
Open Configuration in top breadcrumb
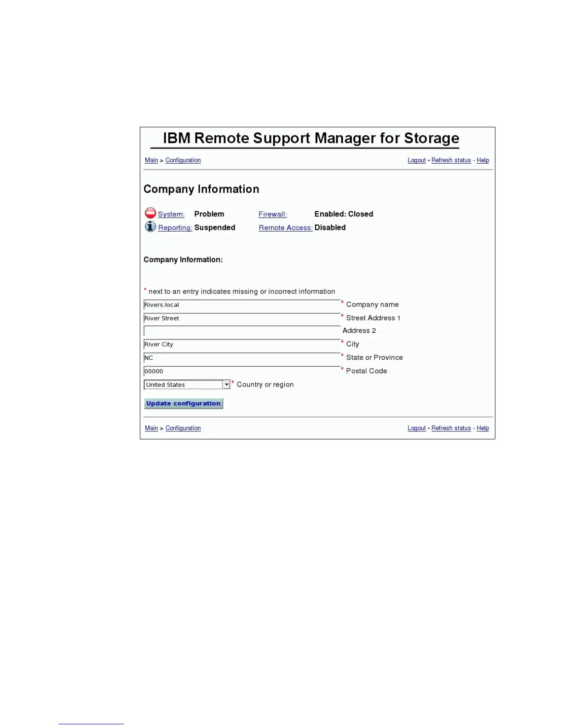183,160
